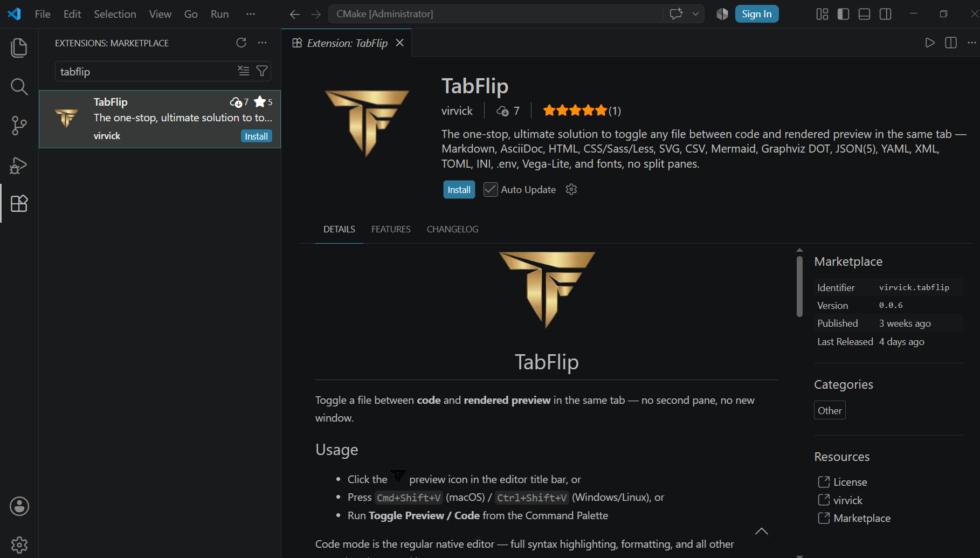Screen dimensions: 980x558
Task: Click the virvick.tabflip identifier value
Action: tap(914, 287)
